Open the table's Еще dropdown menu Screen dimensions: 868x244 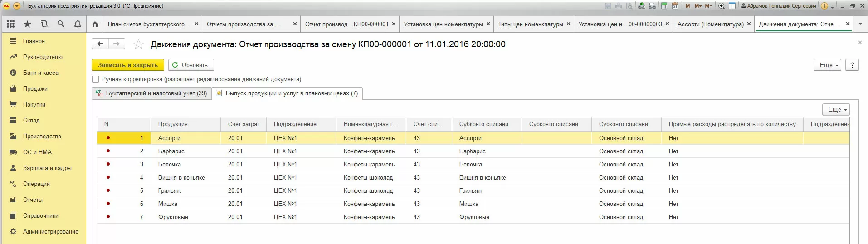[836, 109]
